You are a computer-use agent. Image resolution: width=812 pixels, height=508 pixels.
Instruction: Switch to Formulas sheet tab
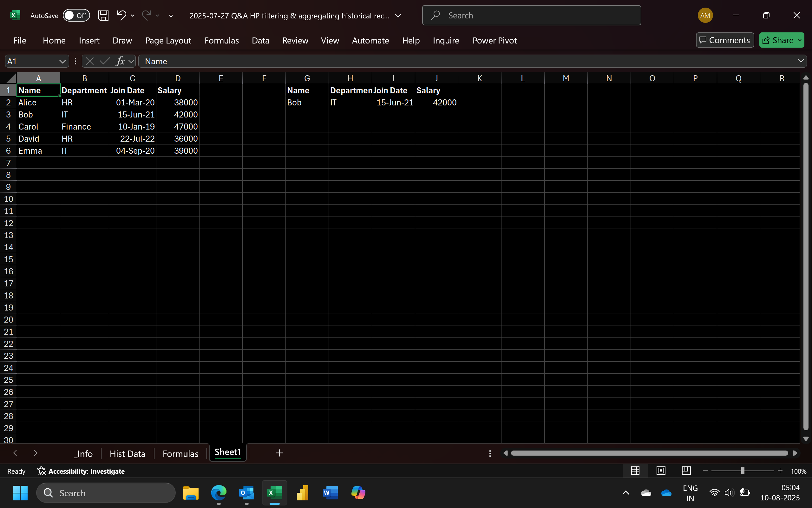coord(180,454)
